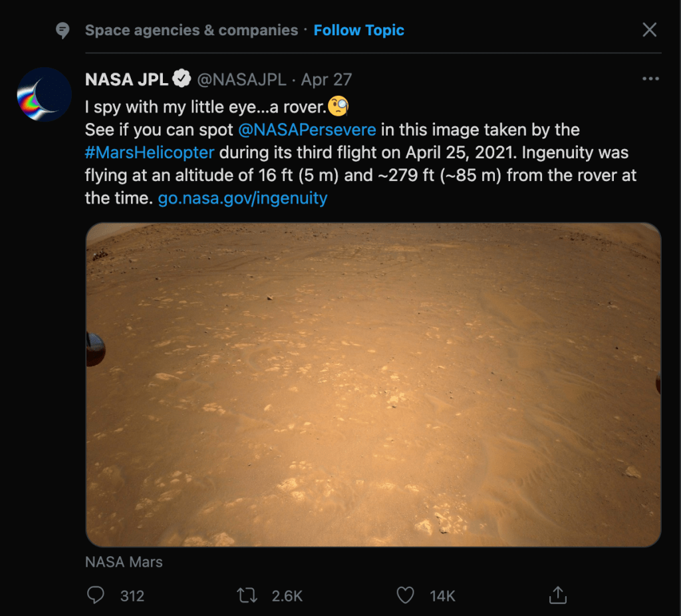Click the Follow Topic link

pos(359,31)
